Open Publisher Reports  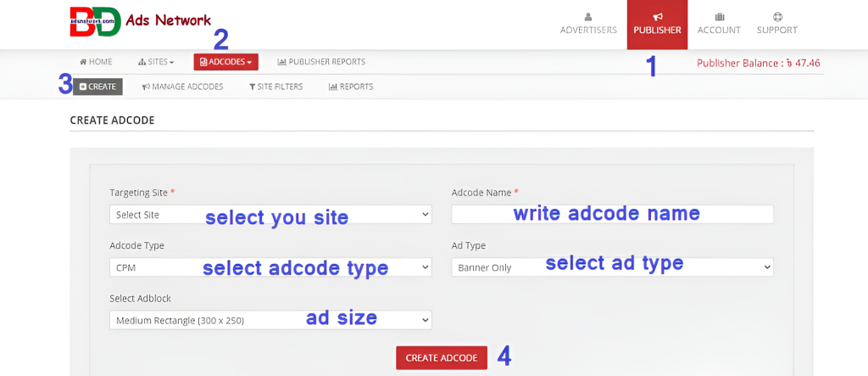coord(321,62)
